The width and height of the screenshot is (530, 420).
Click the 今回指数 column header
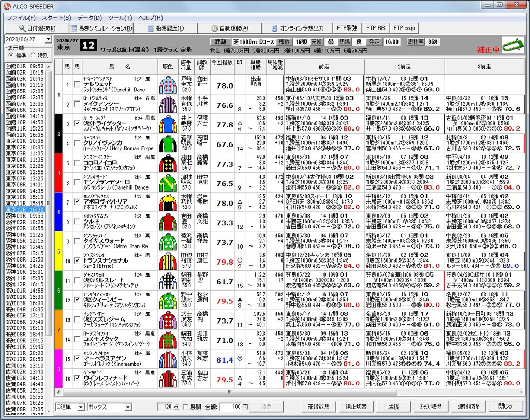click(222, 67)
